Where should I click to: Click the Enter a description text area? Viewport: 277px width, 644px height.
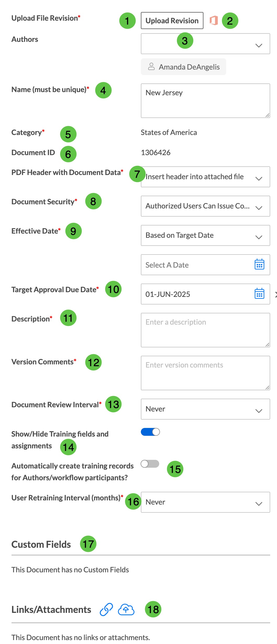click(x=206, y=330)
